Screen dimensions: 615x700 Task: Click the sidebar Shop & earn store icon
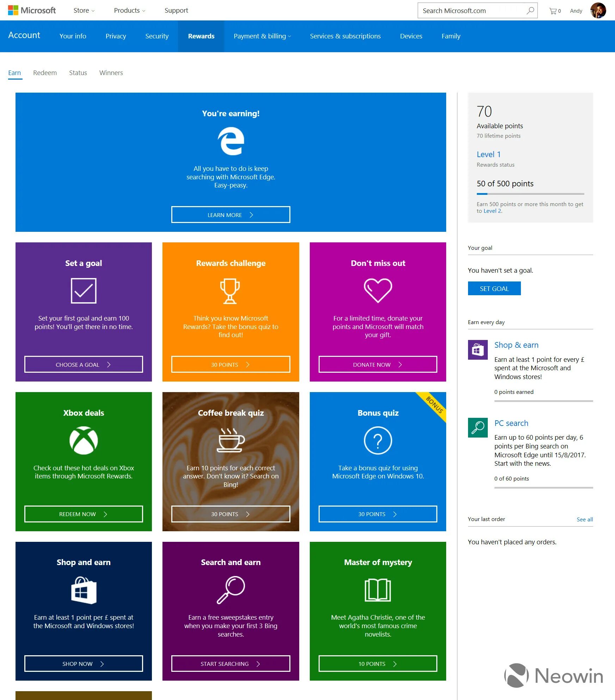pos(478,350)
